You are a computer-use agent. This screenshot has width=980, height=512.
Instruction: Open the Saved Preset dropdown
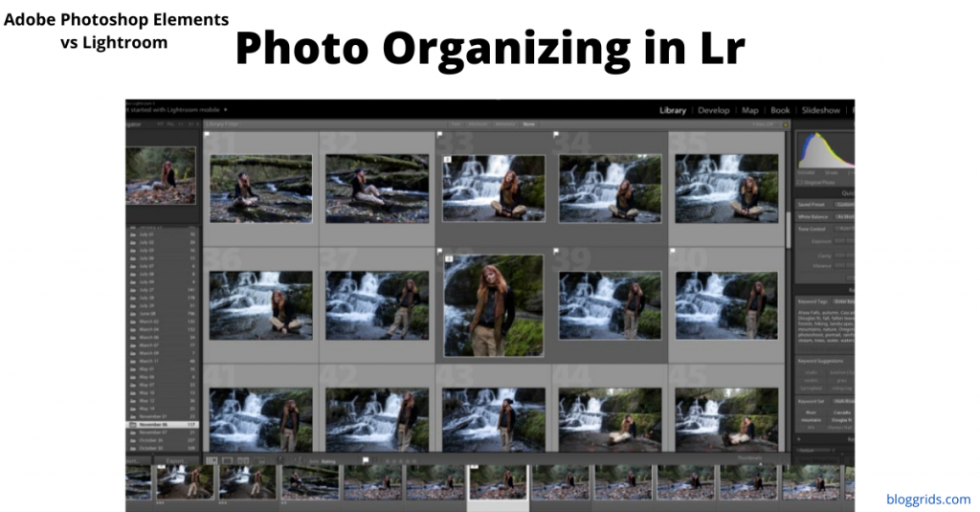coord(844,205)
